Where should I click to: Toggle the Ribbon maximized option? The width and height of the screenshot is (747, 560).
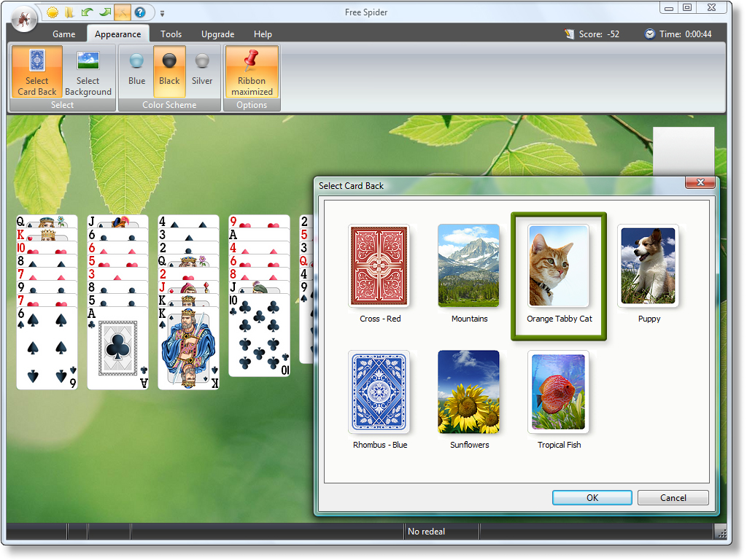252,71
